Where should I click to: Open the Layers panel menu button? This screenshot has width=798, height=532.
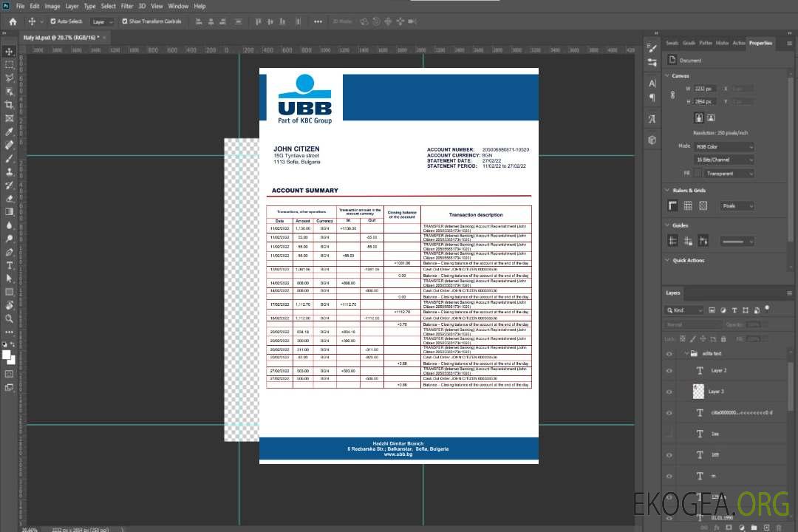pos(789,293)
